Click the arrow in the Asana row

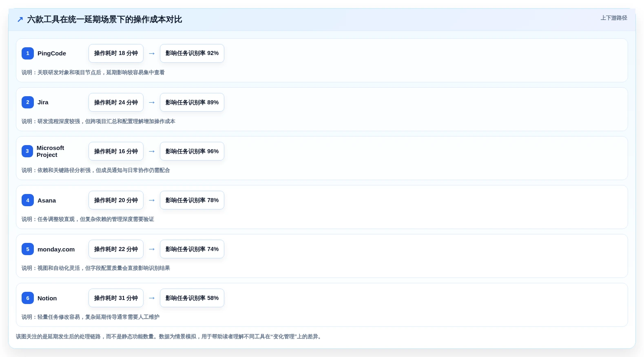click(x=152, y=200)
